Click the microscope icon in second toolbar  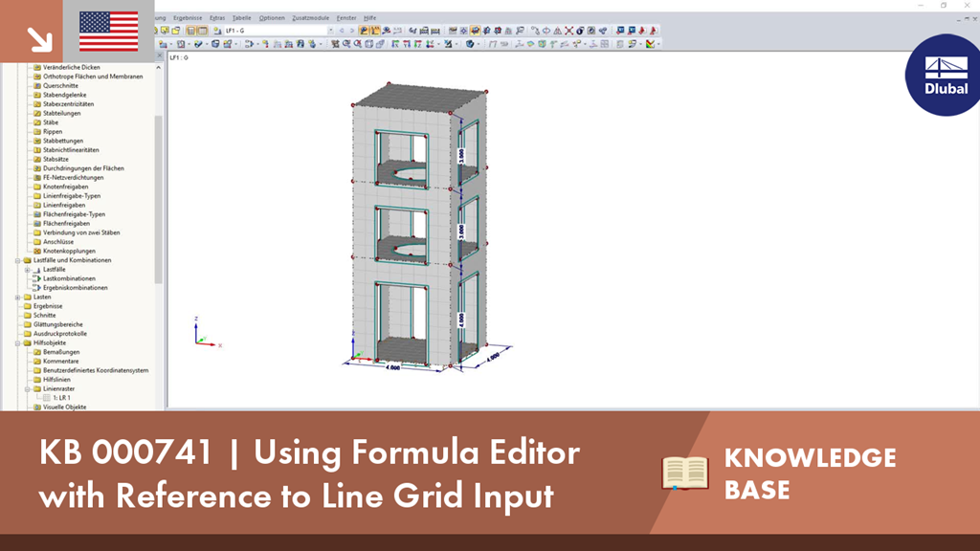tap(448, 44)
